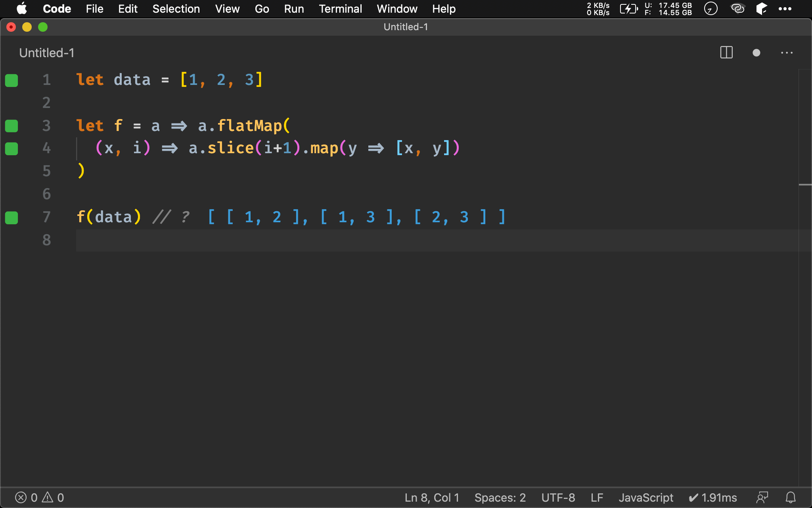Open the Spaces: 2 indentation selector
Viewport: 812px width, 508px height.
500,497
